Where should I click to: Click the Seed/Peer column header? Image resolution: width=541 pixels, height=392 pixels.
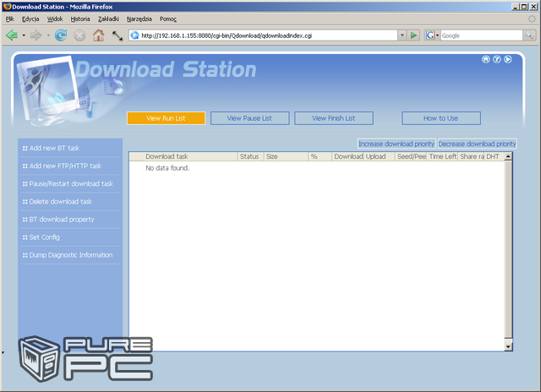click(x=411, y=156)
